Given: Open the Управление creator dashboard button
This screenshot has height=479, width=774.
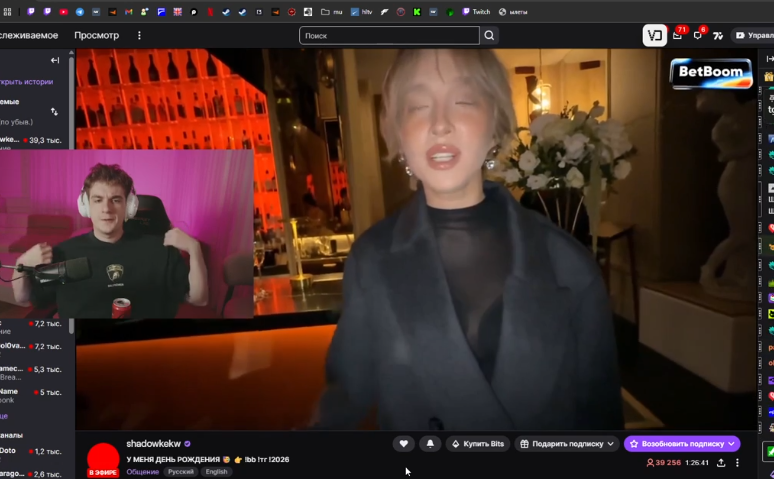Looking at the screenshot, I should 754,36.
